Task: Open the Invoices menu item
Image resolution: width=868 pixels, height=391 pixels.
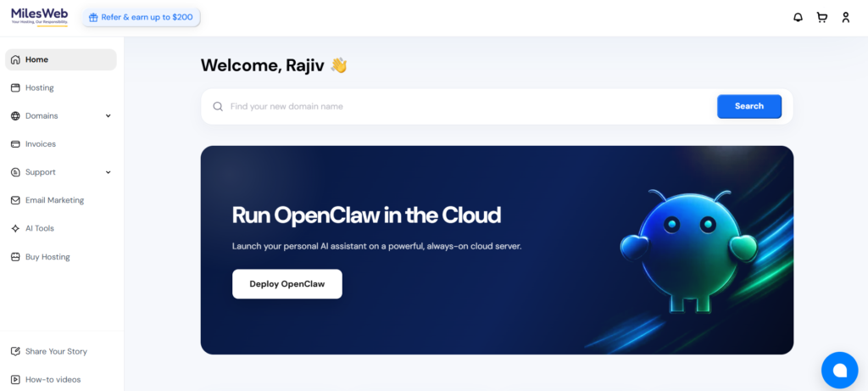Action: pyautogui.click(x=61, y=144)
